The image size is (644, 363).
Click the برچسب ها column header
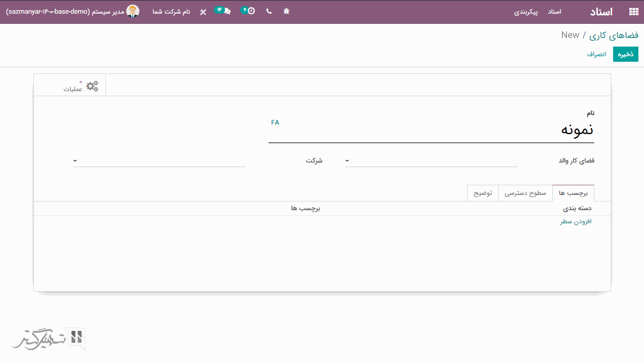coord(306,209)
